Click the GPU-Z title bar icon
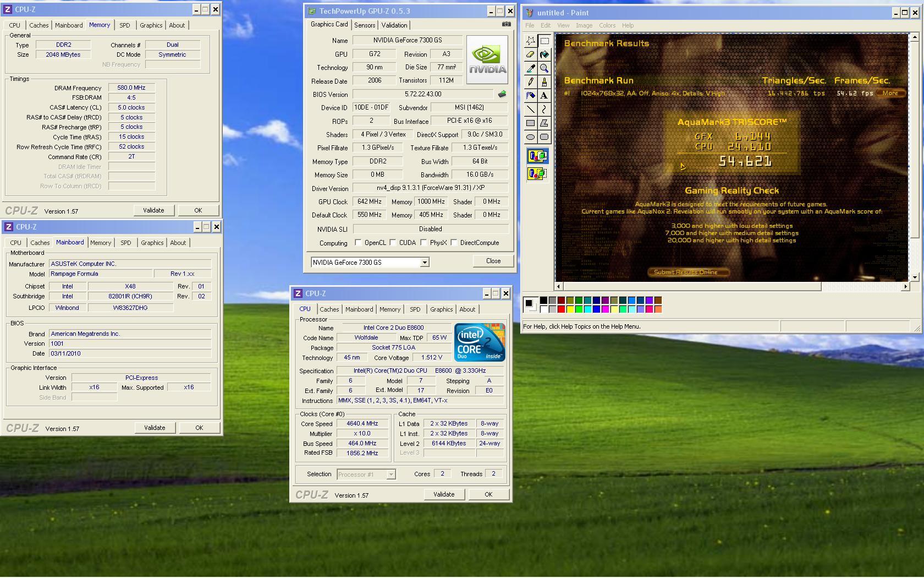924x578 pixels. point(312,11)
